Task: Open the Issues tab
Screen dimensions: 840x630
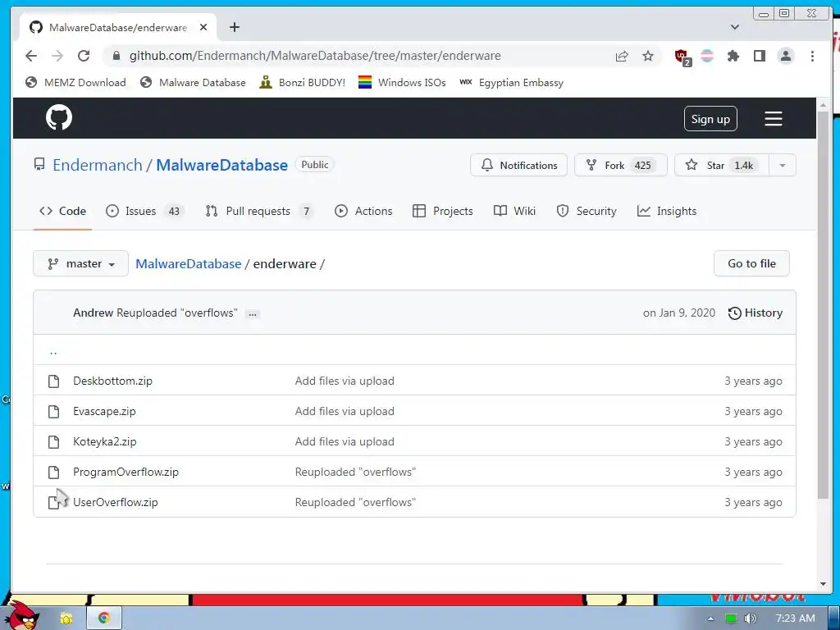Action: click(x=144, y=211)
